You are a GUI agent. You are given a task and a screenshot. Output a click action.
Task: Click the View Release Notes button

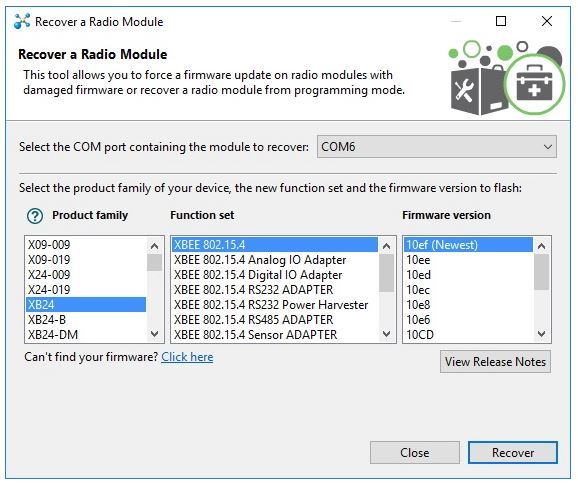click(x=495, y=362)
